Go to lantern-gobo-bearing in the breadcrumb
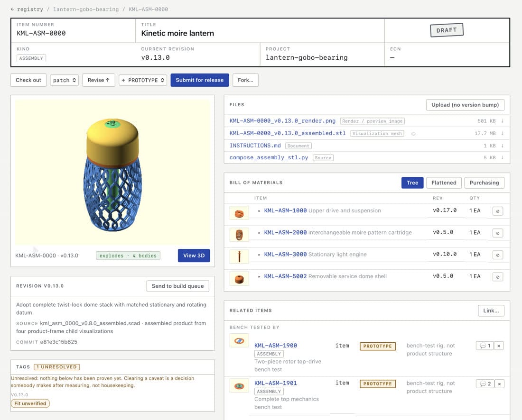522x420 pixels. coord(86,9)
